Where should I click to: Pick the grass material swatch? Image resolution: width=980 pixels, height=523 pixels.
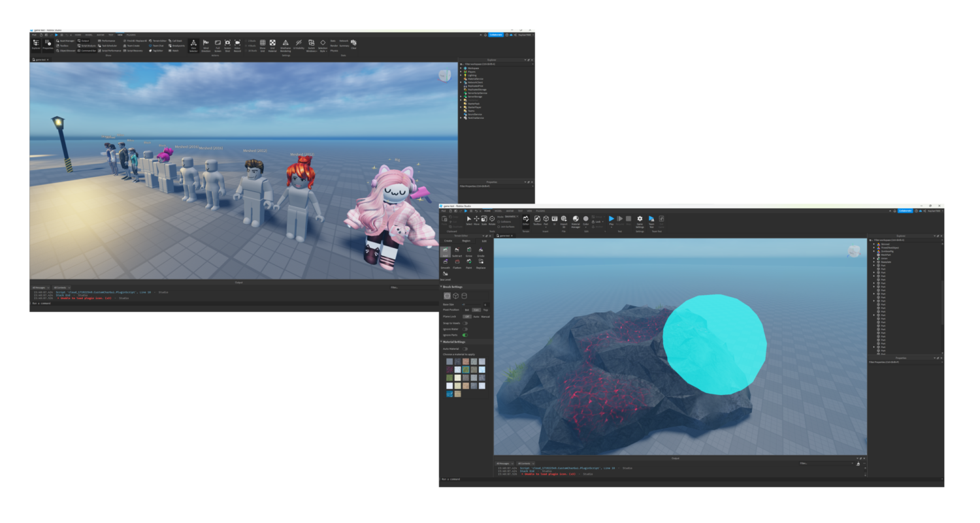pyautogui.click(x=466, y=370)
